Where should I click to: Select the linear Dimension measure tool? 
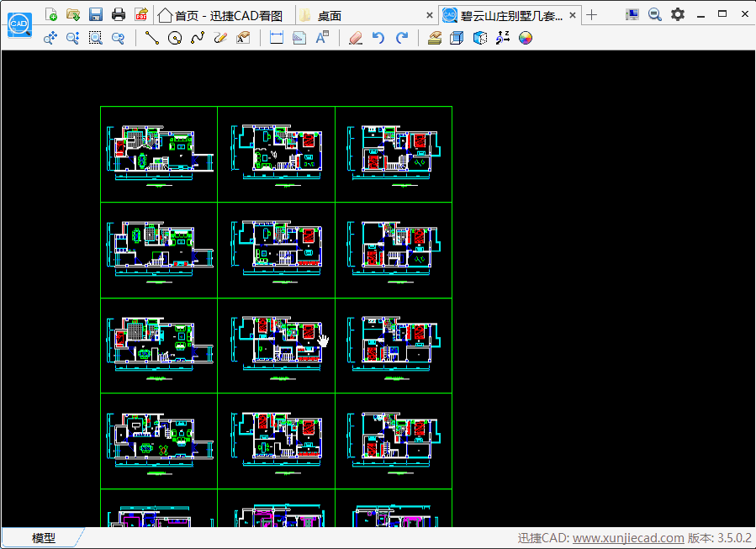[277, 38]
